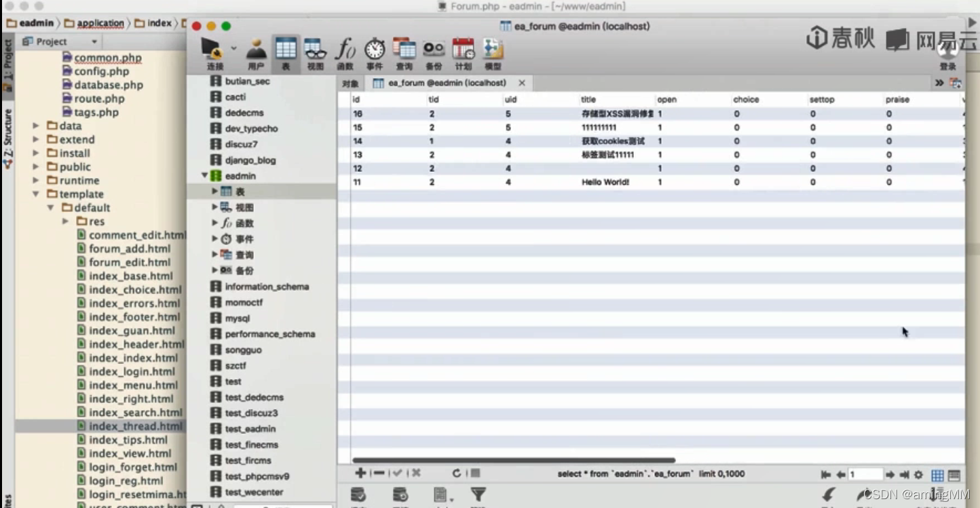Select the discuz7 database

(x=241, y=144)
